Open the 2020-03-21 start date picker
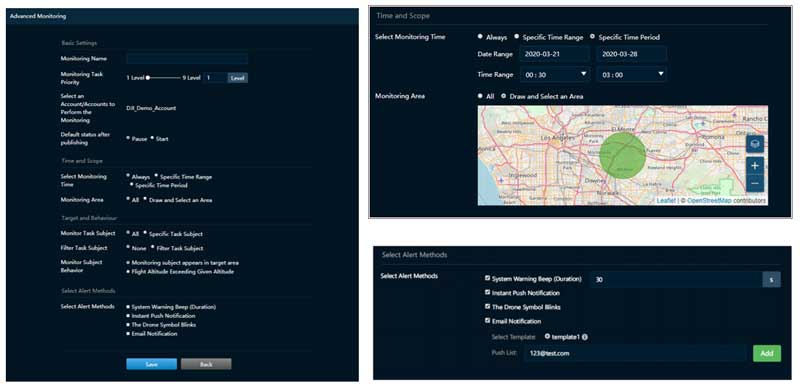Screen dimensions: 800x389 [x=555, y=54]
